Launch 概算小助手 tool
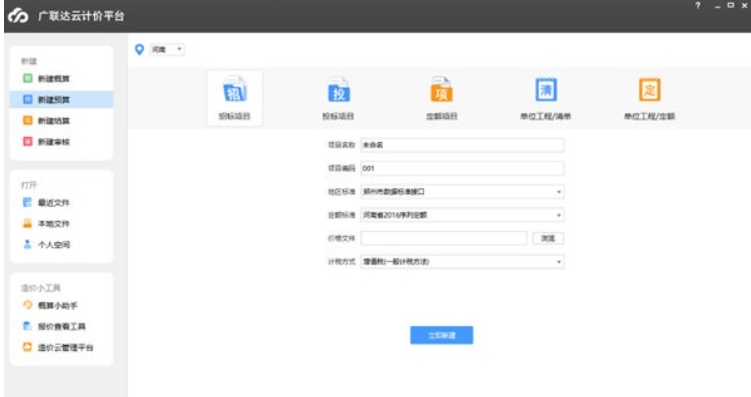Screen dimensions: 751x397 click(61, 306)
